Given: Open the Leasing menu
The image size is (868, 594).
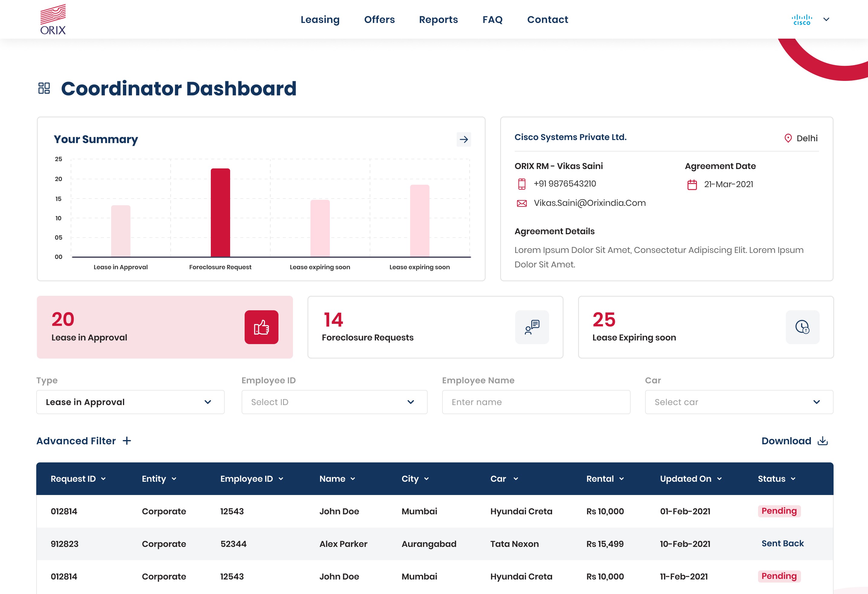Looking at the screenshot, I should (320, 19).
